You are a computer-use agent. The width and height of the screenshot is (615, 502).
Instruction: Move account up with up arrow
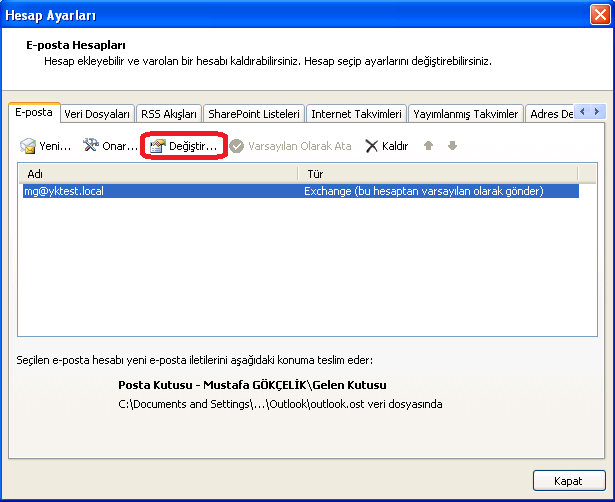(429, 146)
